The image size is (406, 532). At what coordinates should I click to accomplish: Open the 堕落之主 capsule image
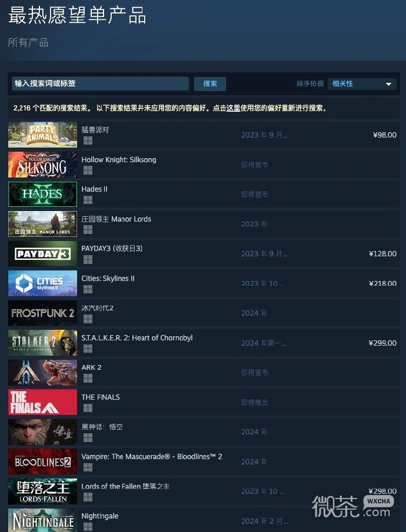[42, 491]
